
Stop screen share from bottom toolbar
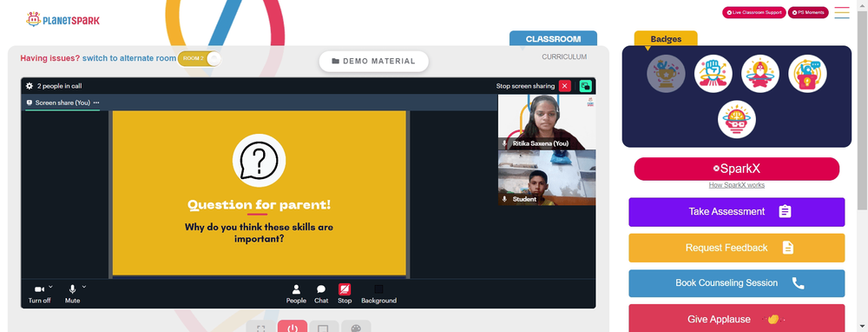(345, 294)
